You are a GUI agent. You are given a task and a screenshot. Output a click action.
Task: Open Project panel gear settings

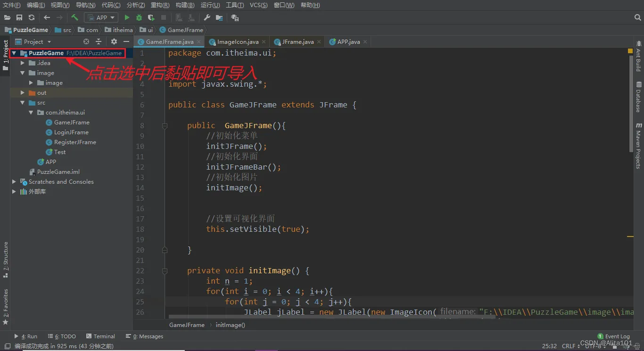coord(114,41)
